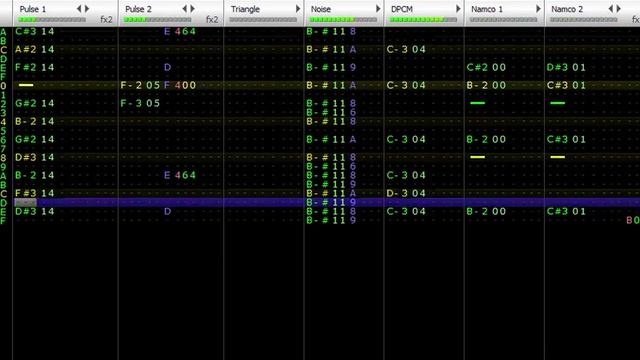Click the grey cursor cell in Pulse 1's highlighted row
Viewport: 640px width, 360px height.
click(25, 202)
